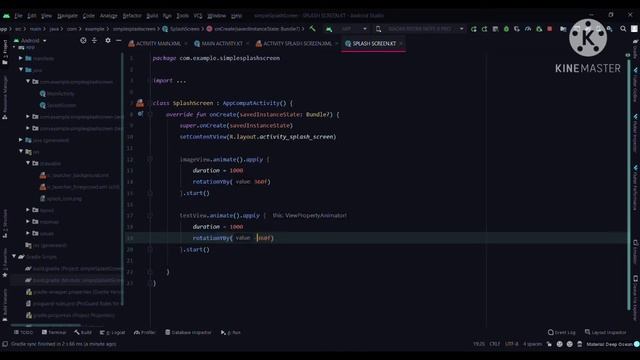Select ic_launcher_background.xml file
Screen dimensions: 640x360
click(74, 175)
